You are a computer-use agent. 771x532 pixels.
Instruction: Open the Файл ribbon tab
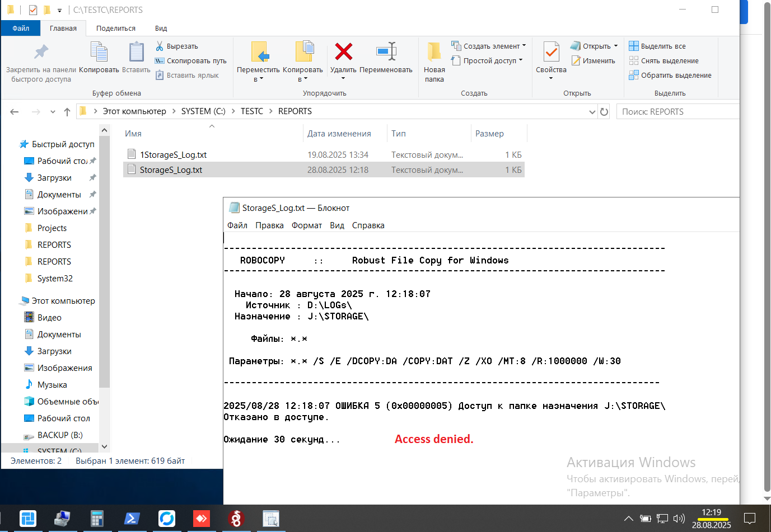tap(21, 29)
